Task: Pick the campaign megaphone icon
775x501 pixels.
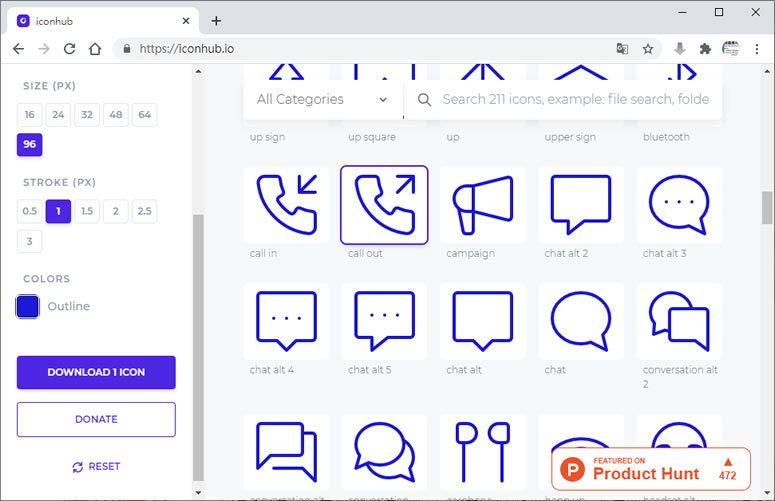Action: [483, 205]
